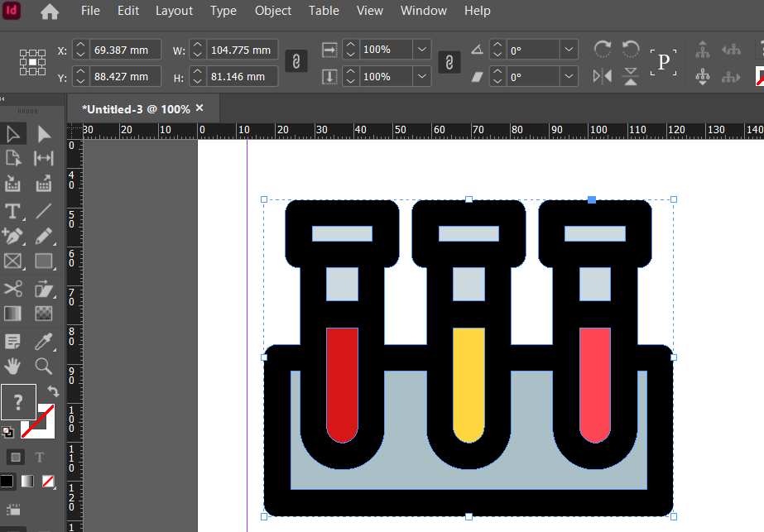764x532 pixels.
Task: Select the Rectangle Frame tool
Action: click(12, 261)
